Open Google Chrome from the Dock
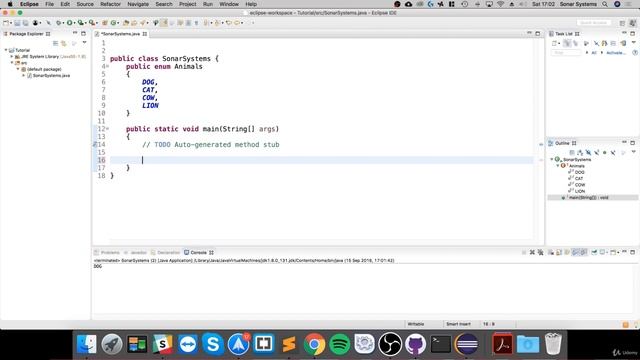The height and width of the screenshot is (360, 640). pyautogui.click(x=314, y=344)
